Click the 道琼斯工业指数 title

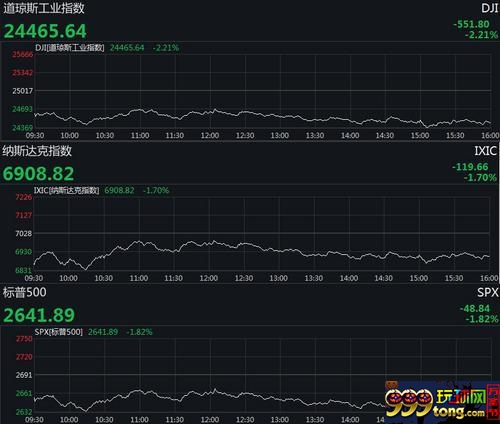(44, 8)
